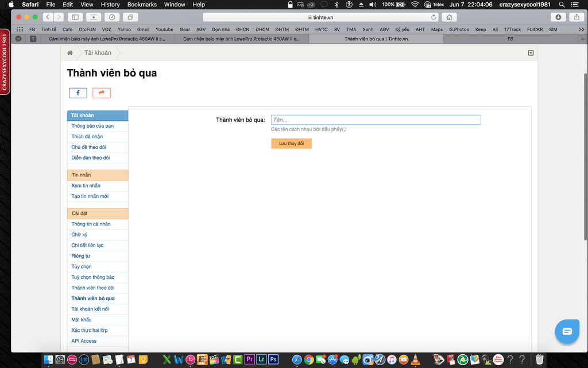
Task: Open 'Xác thực hai lớp' link
Action: (x=89, y=331)
